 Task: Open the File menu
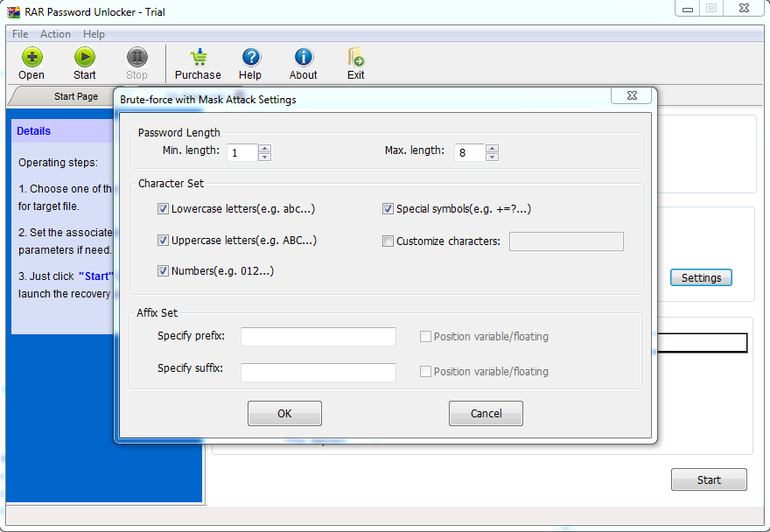point(20,34)
